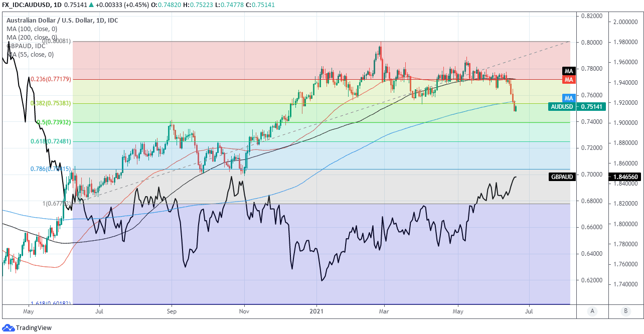The height and width of the screenshot is (334, 644).
Task: Select the MA (200, close, 0) legend
Action: 32,38
